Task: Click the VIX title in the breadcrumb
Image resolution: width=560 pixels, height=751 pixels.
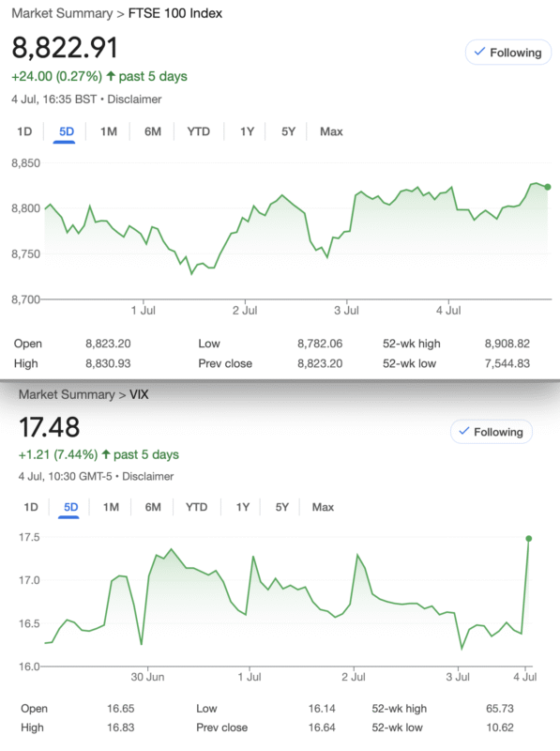Action: point(139,394)
